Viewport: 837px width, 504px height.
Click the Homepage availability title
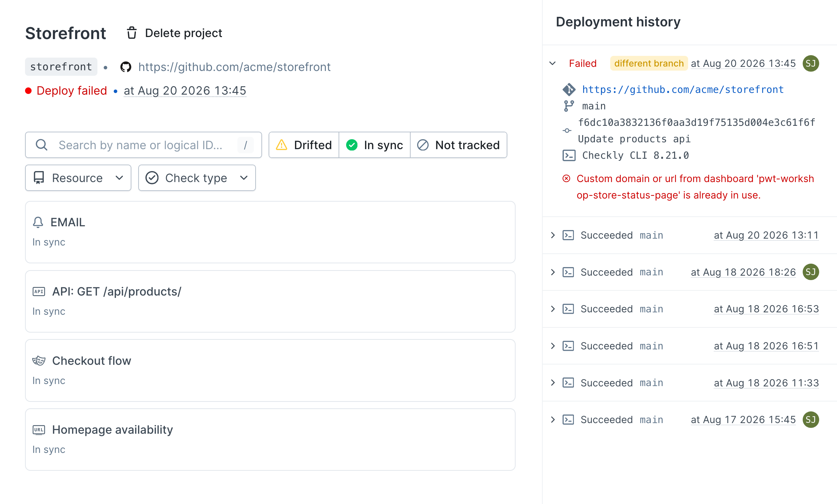(113, 430)
